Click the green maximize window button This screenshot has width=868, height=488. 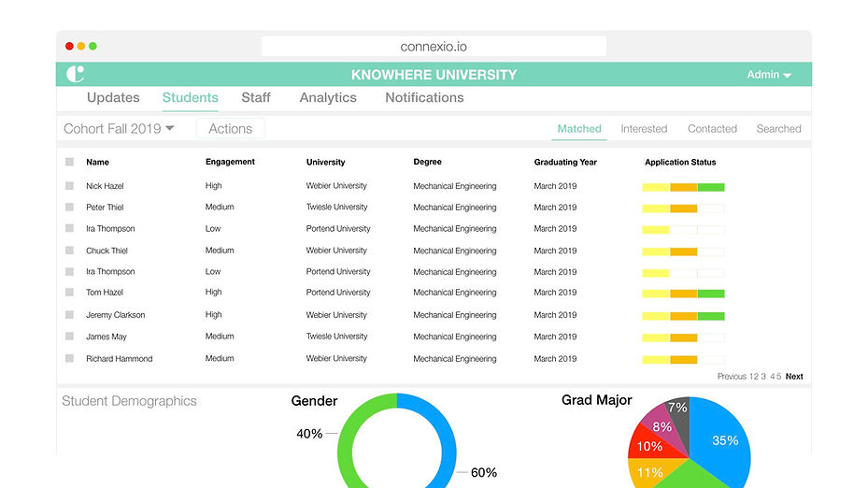tap(93, 46)
